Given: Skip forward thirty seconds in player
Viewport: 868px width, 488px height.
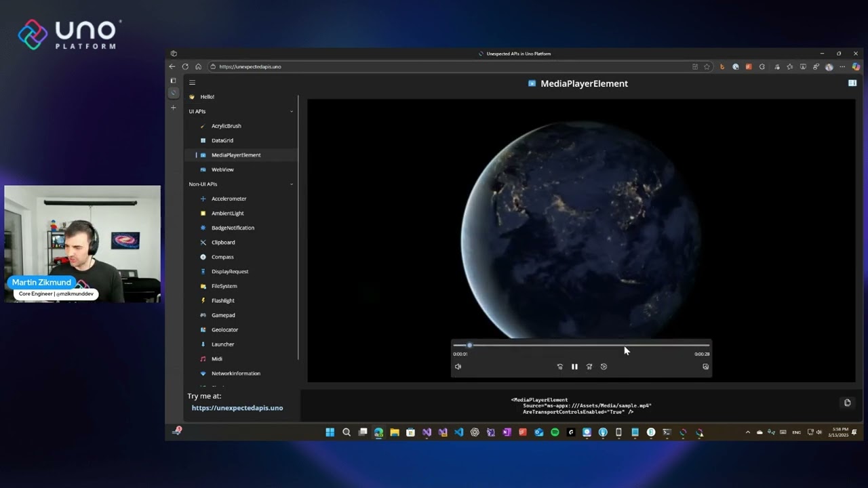Looking at the screenshot, I should pyautogui.click(x=589, y=367).
